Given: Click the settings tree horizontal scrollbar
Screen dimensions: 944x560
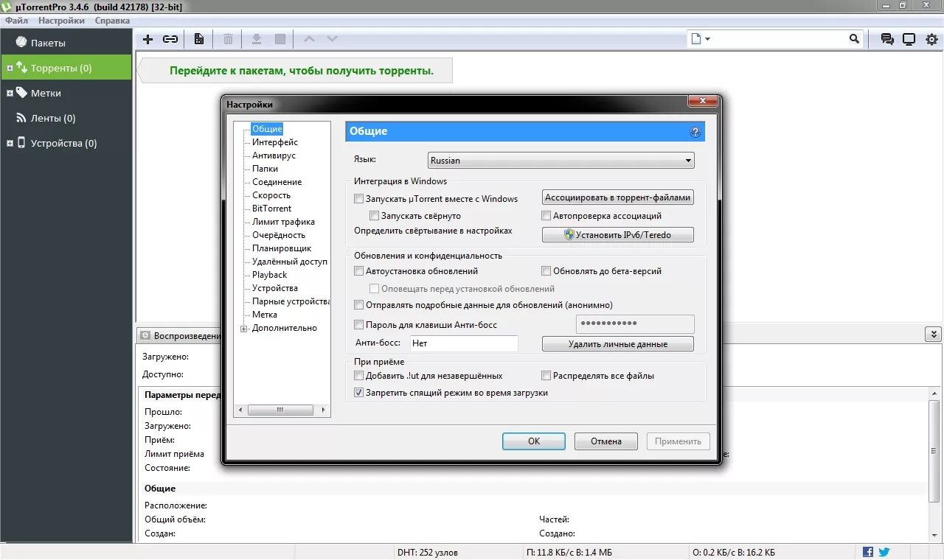Looking at the screenshot, I should click(x=282, y=410).
